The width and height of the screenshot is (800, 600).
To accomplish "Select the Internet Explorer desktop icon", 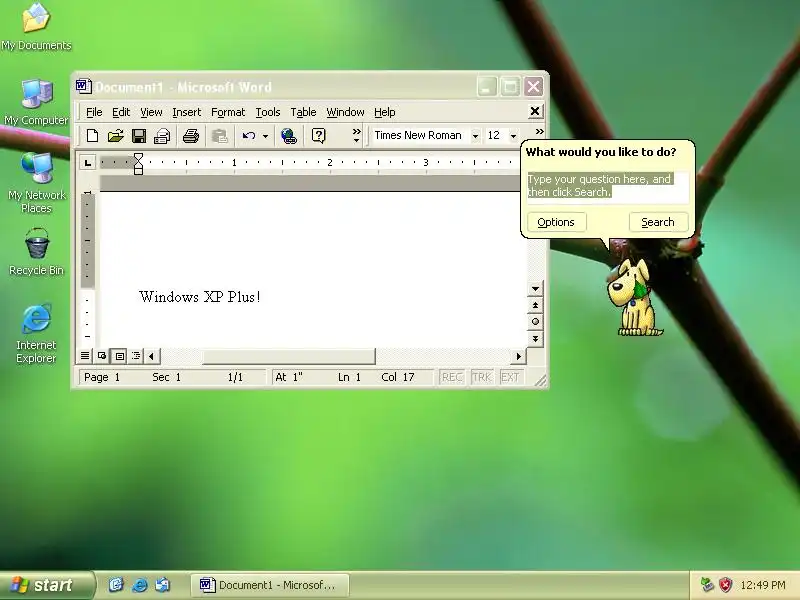I will pyautogui.click(x=36, y=334).
